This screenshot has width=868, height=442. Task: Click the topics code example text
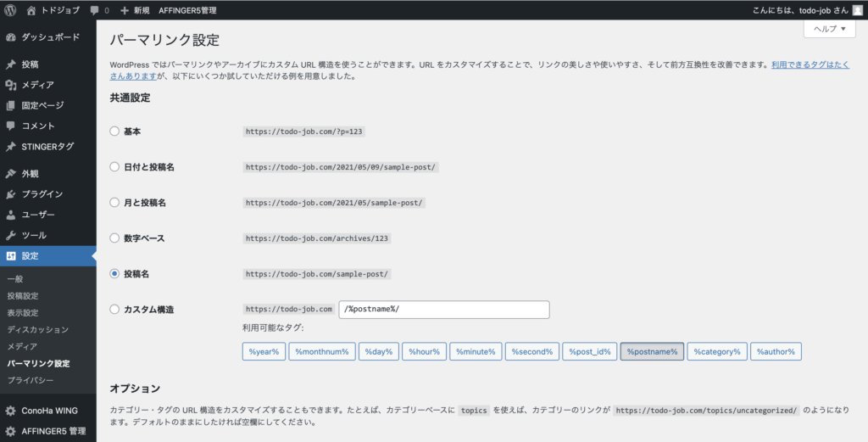coord(474,411)
